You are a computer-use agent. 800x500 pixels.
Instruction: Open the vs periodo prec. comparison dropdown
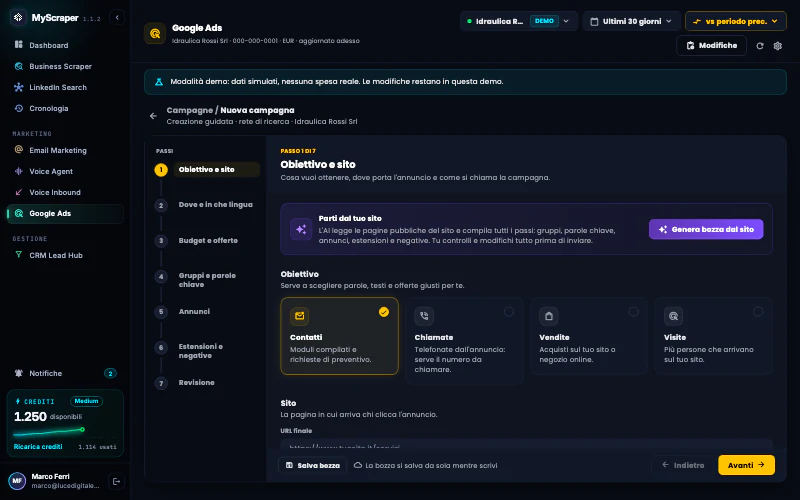click(735, 21)
